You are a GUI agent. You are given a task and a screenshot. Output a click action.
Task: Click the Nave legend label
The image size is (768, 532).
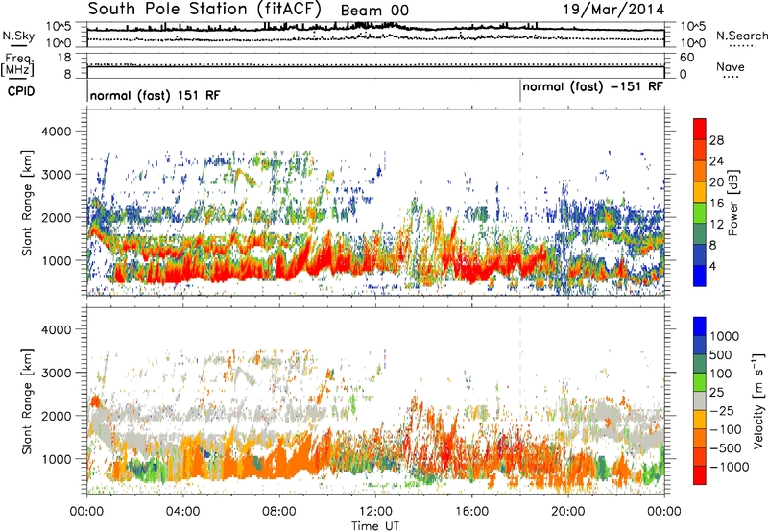pos(731,67)
